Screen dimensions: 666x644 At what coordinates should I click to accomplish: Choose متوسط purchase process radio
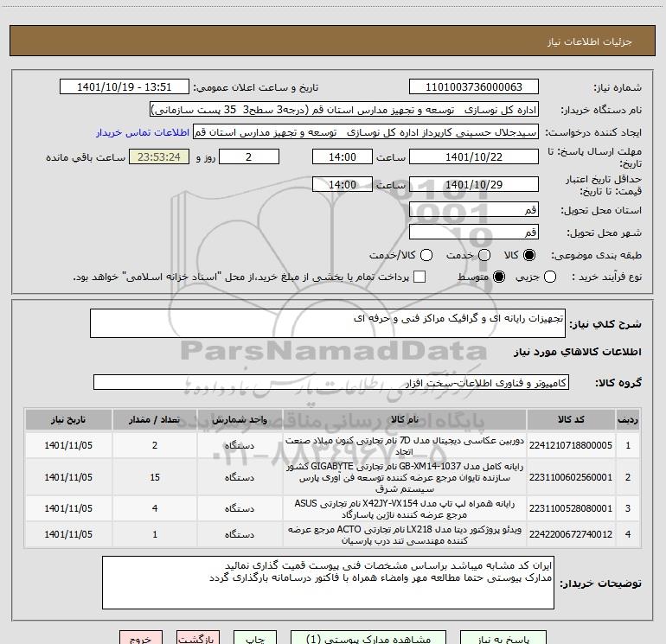click(499, 277)
